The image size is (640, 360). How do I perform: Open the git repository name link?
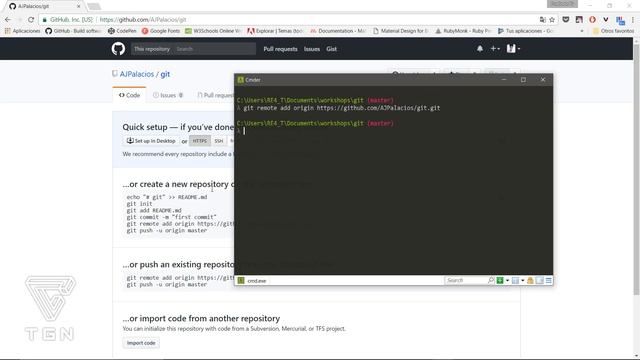165,74
